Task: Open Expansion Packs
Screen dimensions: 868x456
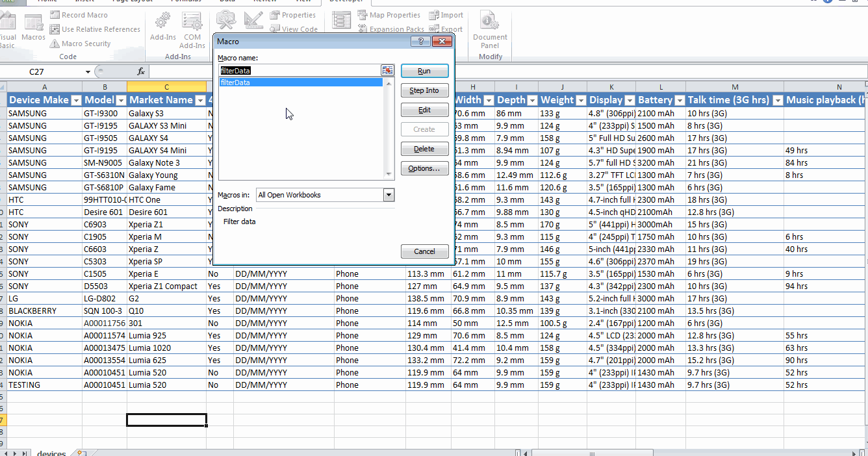Action: [x=392, y=29]
